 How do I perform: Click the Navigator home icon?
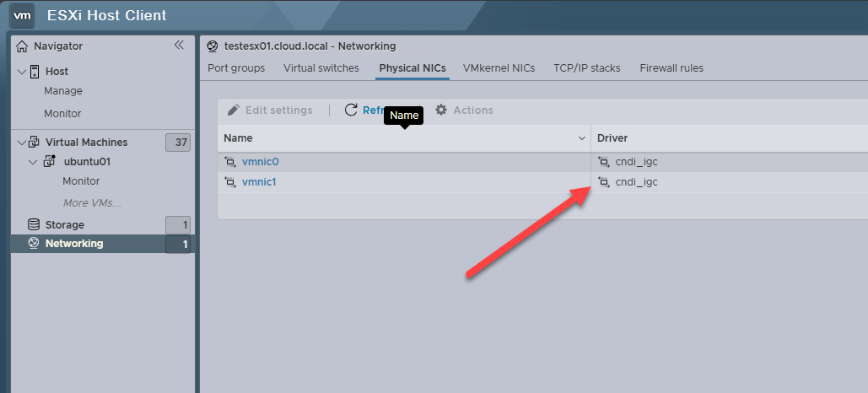coord(22,46)
